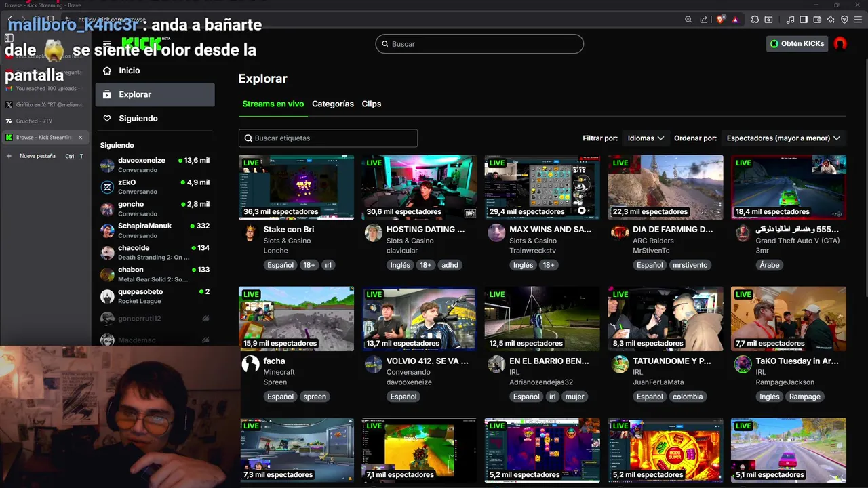This screenshot has width=868, height=488.
Task: Open MAX WINS AND SA... stream thumbnail
Action: point(542,187)
